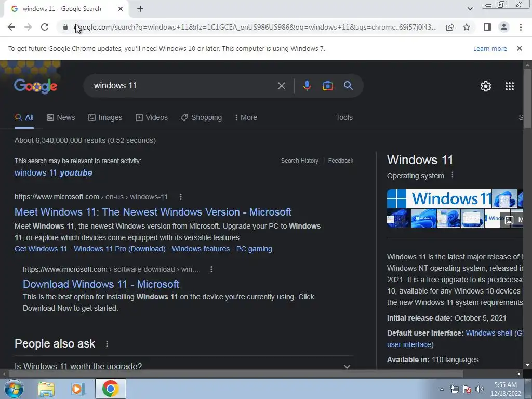
Task: Click the Feedback link
Action: (x=341, y=161)
